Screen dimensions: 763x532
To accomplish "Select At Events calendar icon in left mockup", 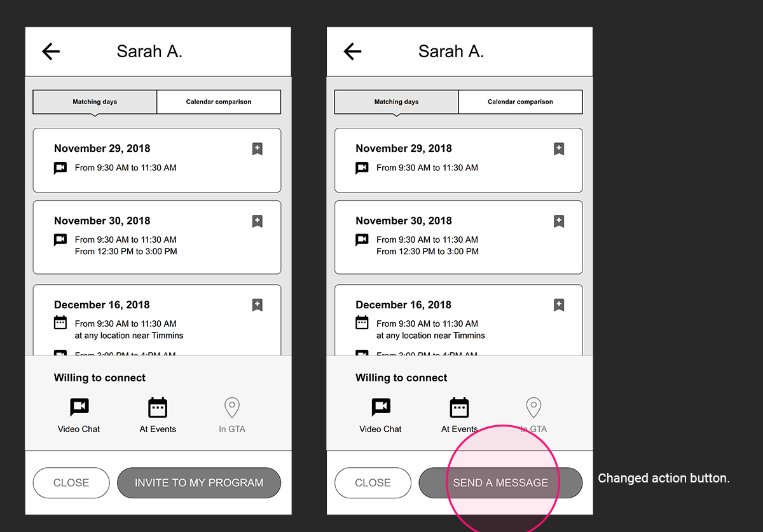I will click(158, 407).
